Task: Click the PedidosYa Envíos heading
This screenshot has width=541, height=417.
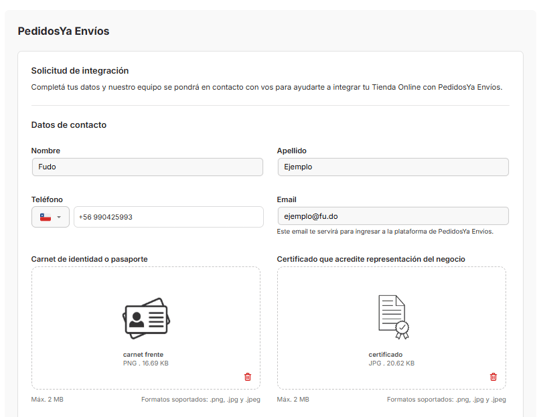Action: click(63, 31)
